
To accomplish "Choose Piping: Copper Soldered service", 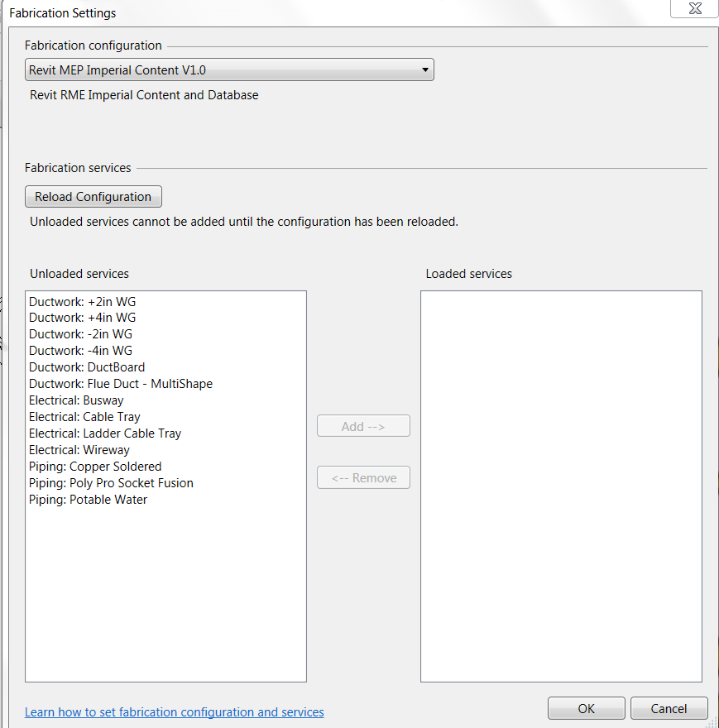I will [x=95, y=467].
